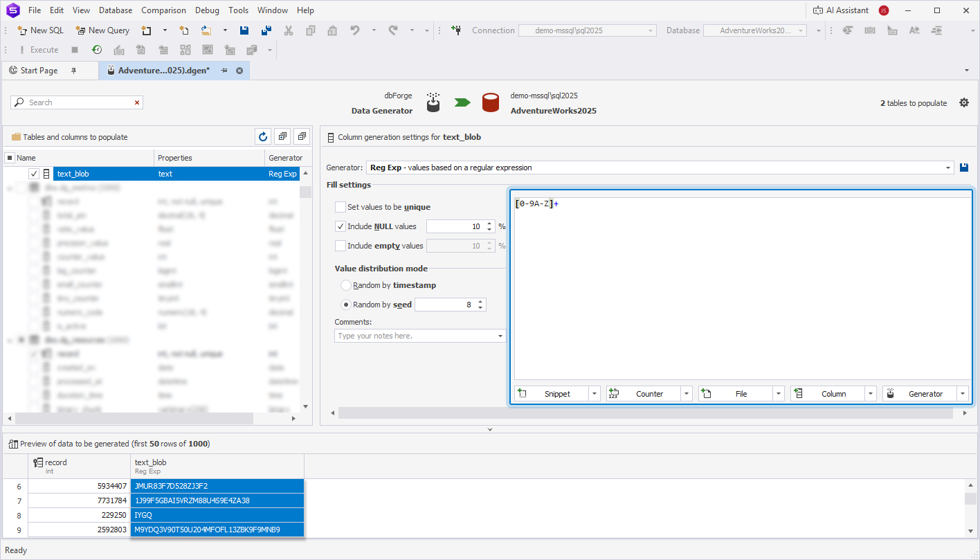Click the Snippet button

pyautogui.click(x=552, y=394)
